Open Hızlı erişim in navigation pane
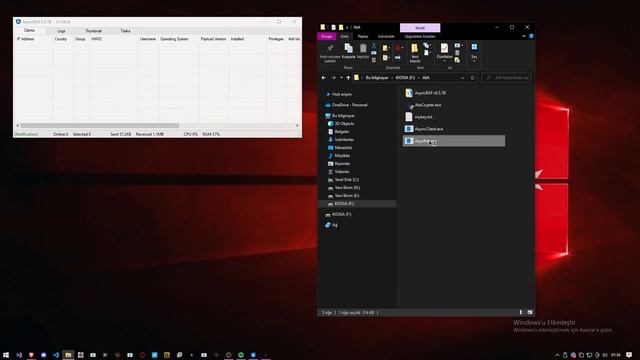The width and height of the screenshot is (640, 360). 342,94
